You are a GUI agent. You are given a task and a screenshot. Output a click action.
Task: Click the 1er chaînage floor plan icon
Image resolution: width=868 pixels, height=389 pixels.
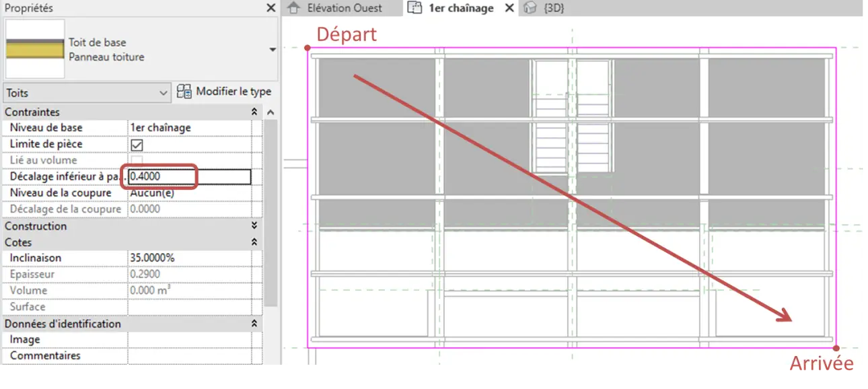(414, 8)
